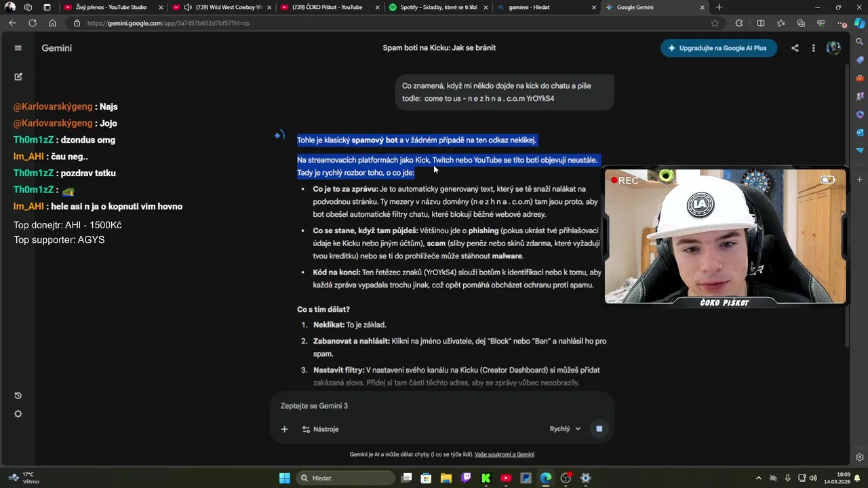The width and height of the screenshot is (868, 488).
Task: Click the Gemini logo text
Action: [56, 48]
